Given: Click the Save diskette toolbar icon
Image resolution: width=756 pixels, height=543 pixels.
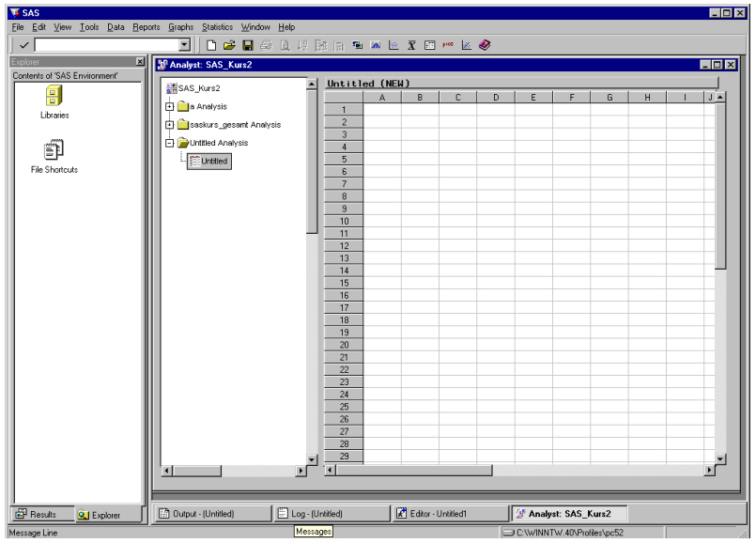Looking at the screenshot, I should tap(248, 45).
